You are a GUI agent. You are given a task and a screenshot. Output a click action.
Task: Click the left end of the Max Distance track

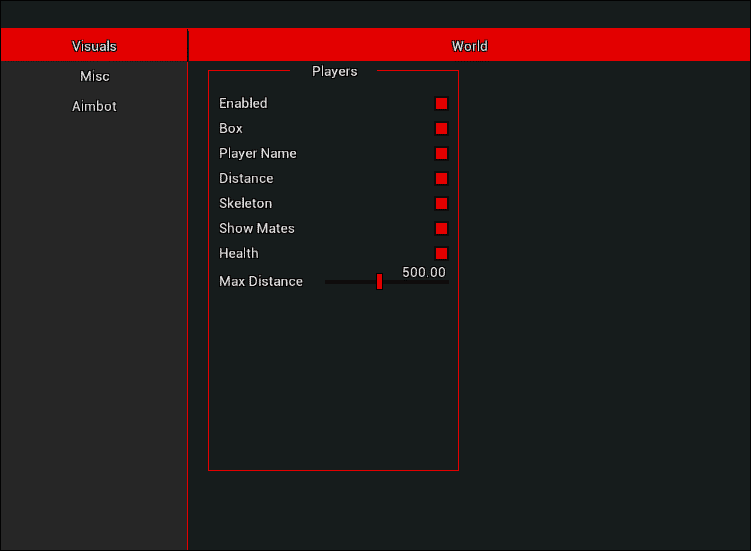[x=329, y=282]
